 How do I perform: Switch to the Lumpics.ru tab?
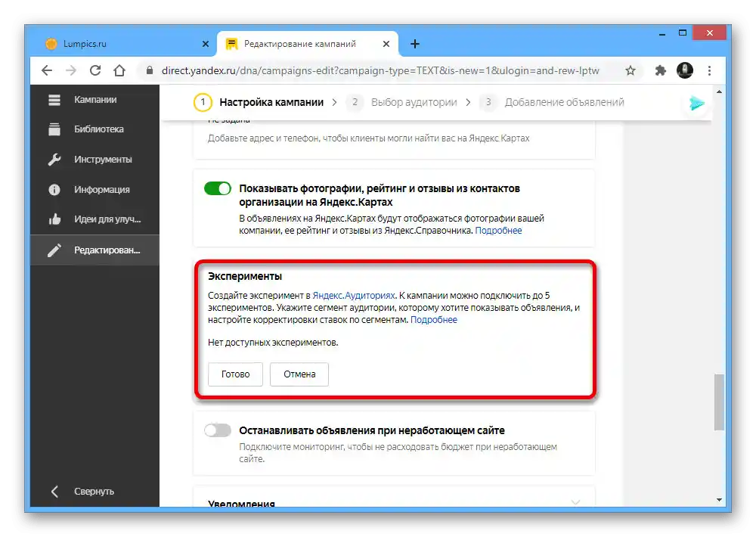point(125,44)
